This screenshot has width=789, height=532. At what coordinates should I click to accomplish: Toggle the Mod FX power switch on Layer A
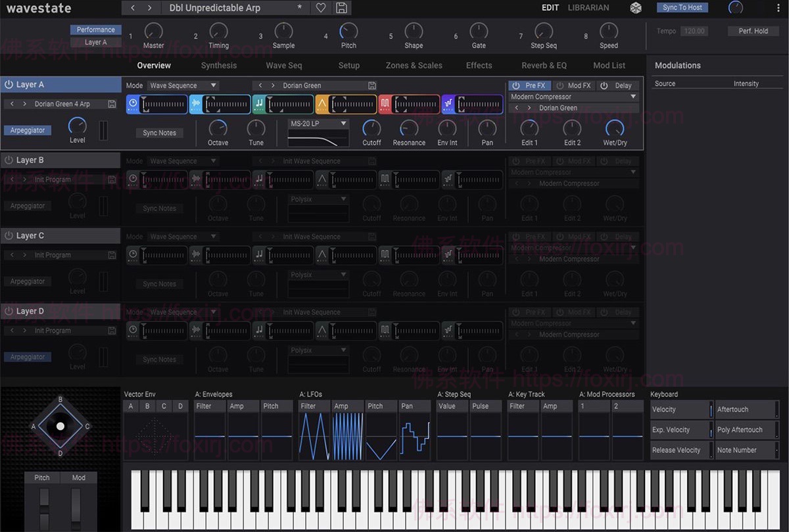tap(560, 85)
